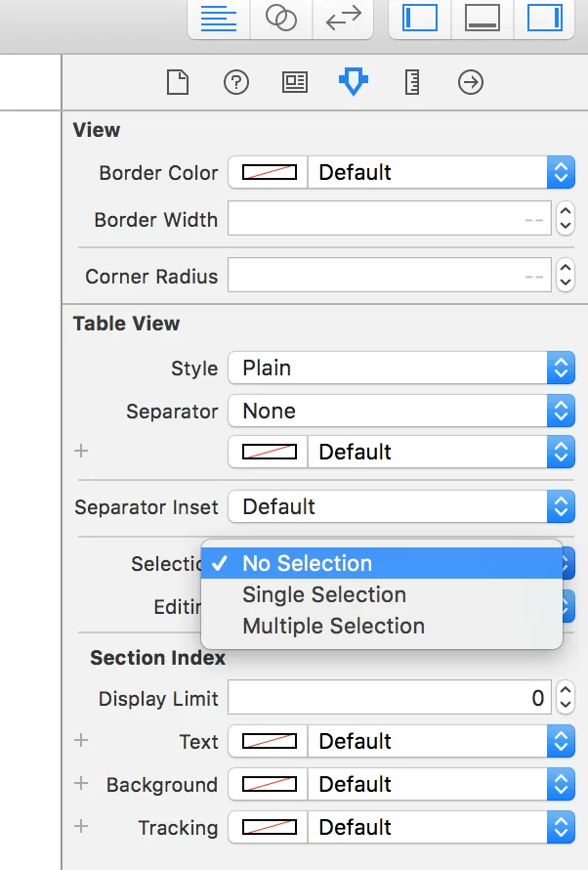Switch to the Attributes inspector
Image resolution: width=588 pixels, height=870 pixels.
(353, 83)
